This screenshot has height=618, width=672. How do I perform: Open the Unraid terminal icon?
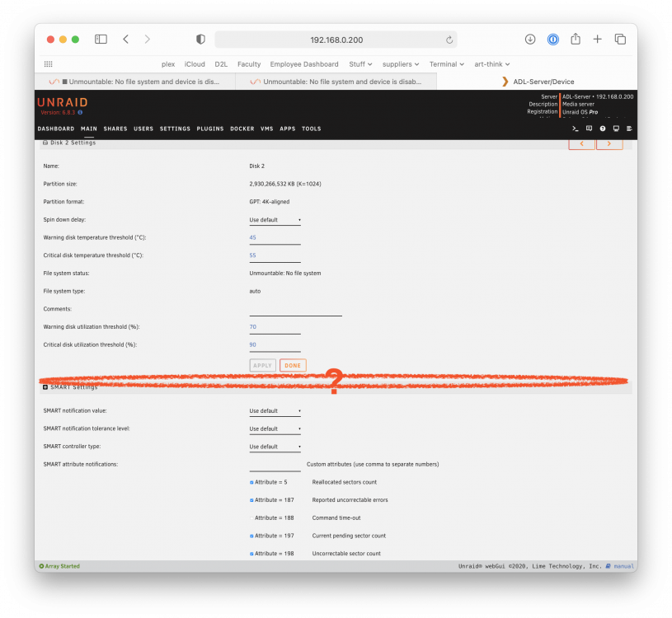coord(576,129)
